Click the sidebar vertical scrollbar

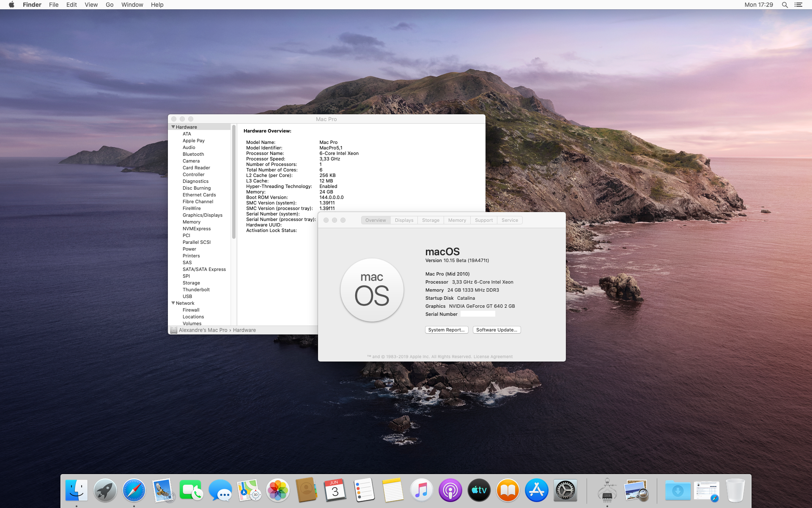233,182
